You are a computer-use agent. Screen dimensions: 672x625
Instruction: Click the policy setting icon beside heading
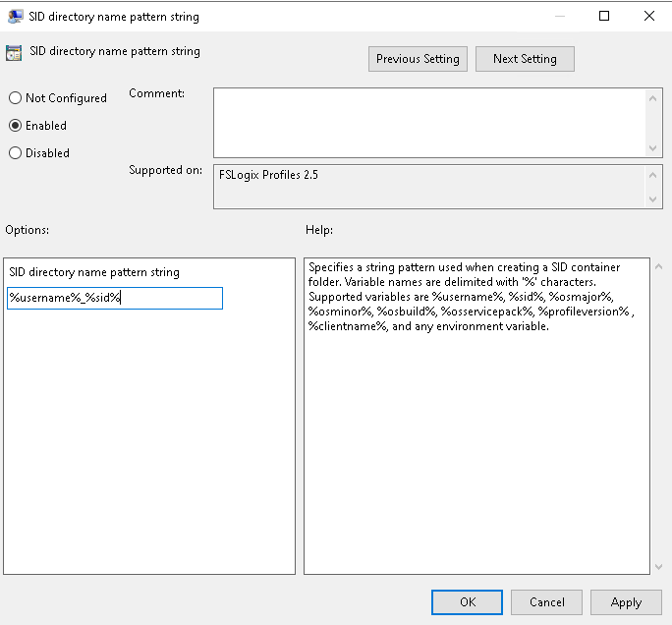click(x=14, y=53)
